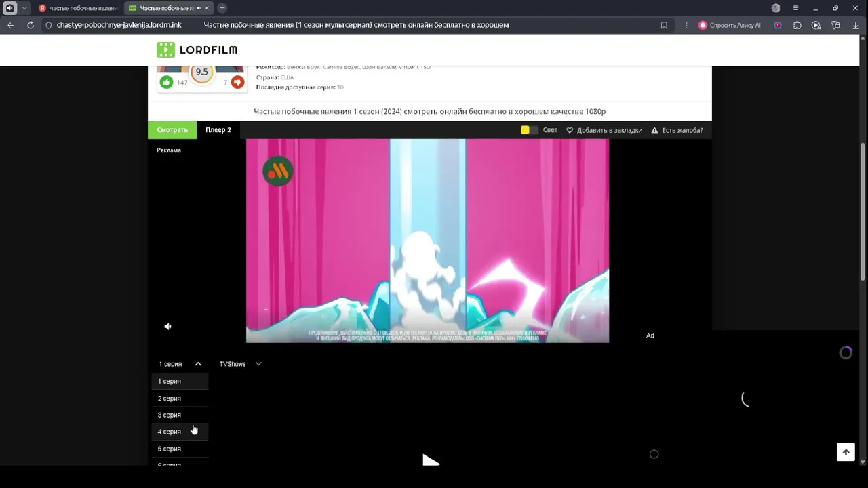868x488 pixels.
Task: Click the play triangle below the player
Action: point(431,460)
